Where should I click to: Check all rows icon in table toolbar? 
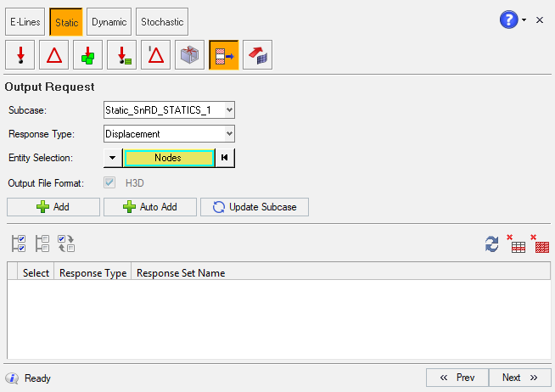(19, 244)
